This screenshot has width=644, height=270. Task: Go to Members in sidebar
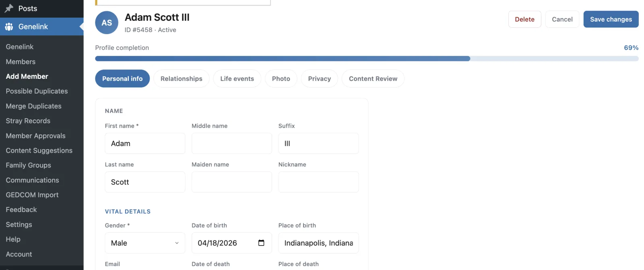click(x=21, y=61)
